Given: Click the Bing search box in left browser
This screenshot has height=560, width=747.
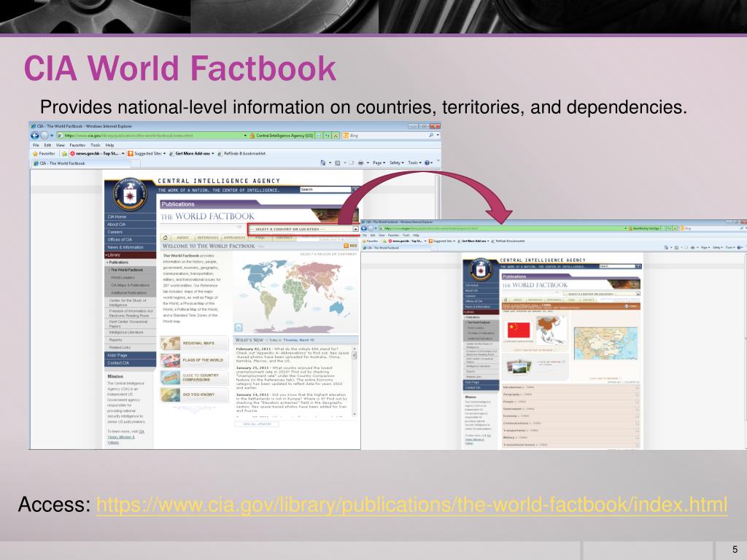Looking at the screenshot, I should coord(387,136).
